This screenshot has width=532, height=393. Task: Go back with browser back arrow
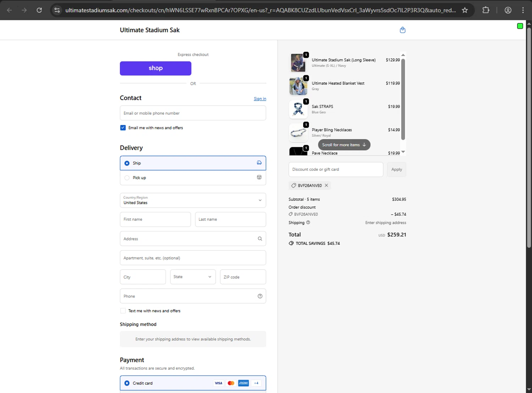coord(10,10)
